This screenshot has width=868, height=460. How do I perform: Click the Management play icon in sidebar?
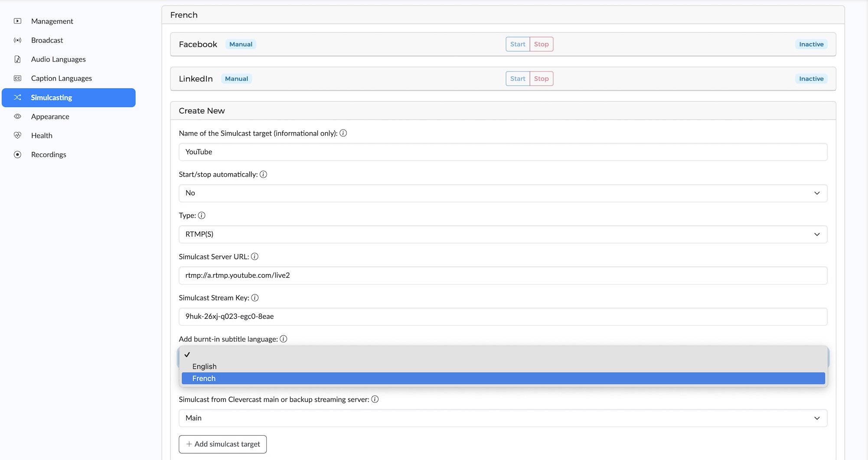click(17, 21)
